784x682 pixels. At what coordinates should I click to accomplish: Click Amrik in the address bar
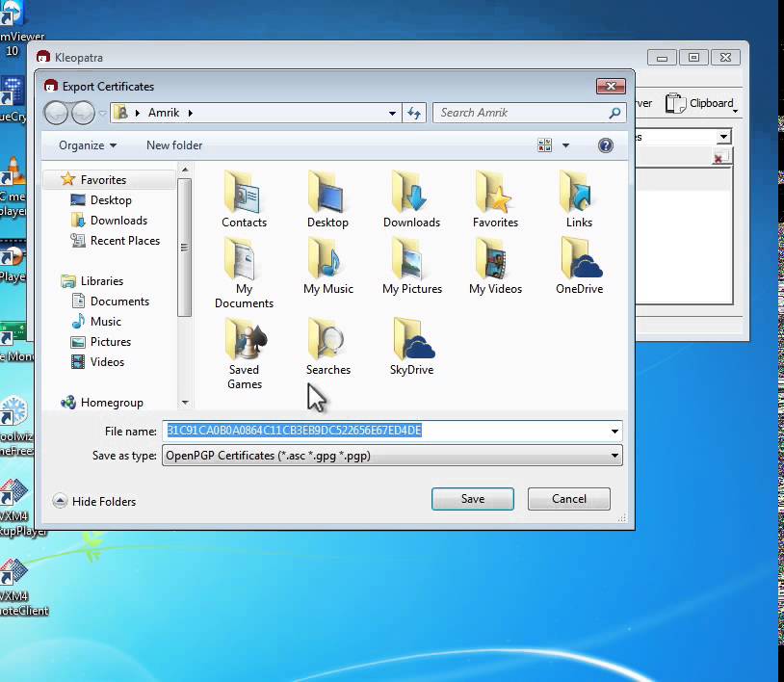click(164, 113)
